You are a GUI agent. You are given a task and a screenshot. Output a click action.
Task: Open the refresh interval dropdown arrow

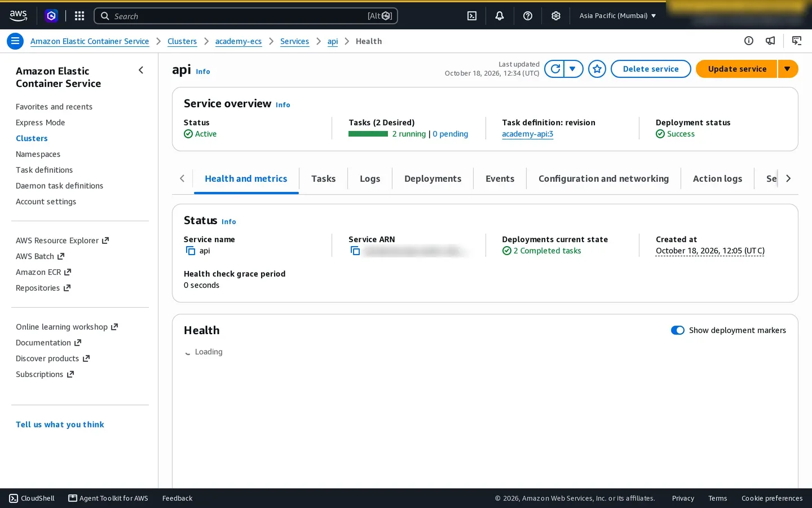pyautogui.click(x=573, y=69)
